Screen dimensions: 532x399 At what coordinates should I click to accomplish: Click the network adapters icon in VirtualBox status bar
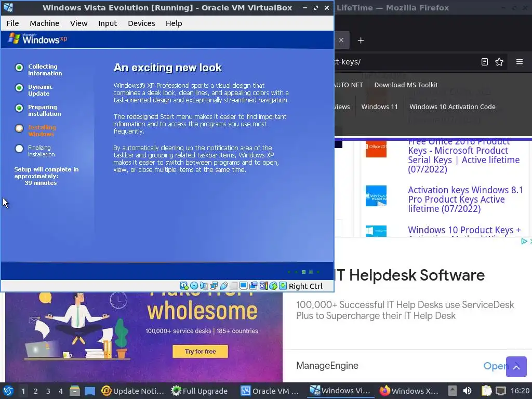coord(214,286)
